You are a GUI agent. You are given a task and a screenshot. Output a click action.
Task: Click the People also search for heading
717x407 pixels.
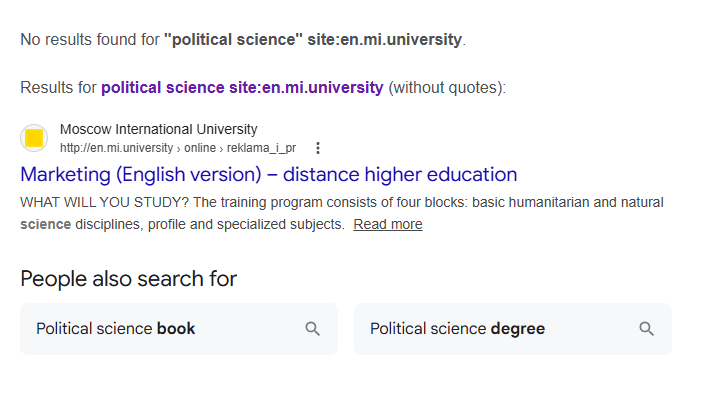coord(128,279)
